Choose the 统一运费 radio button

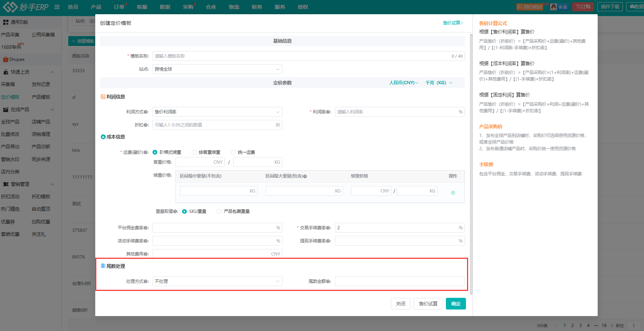(x=233, y=152)
